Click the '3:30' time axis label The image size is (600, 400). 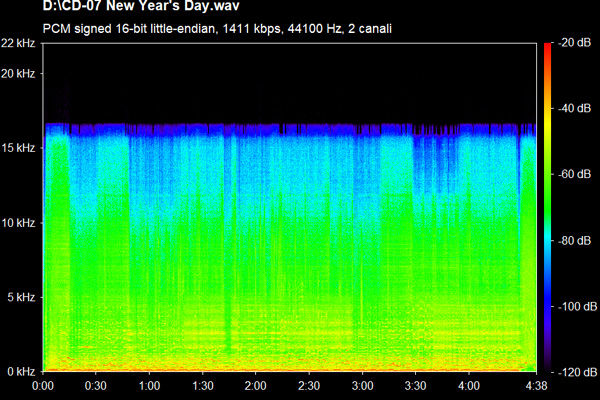(416, 385)
